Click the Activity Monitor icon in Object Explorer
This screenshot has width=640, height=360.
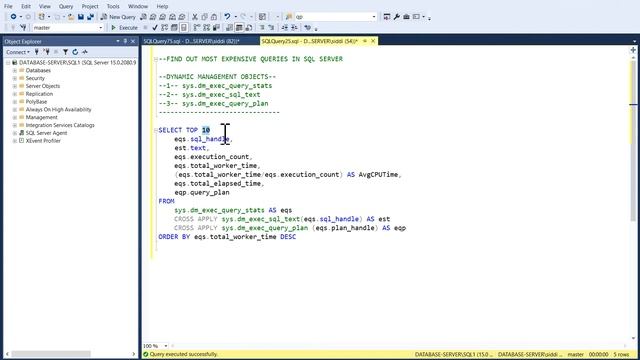85,52
